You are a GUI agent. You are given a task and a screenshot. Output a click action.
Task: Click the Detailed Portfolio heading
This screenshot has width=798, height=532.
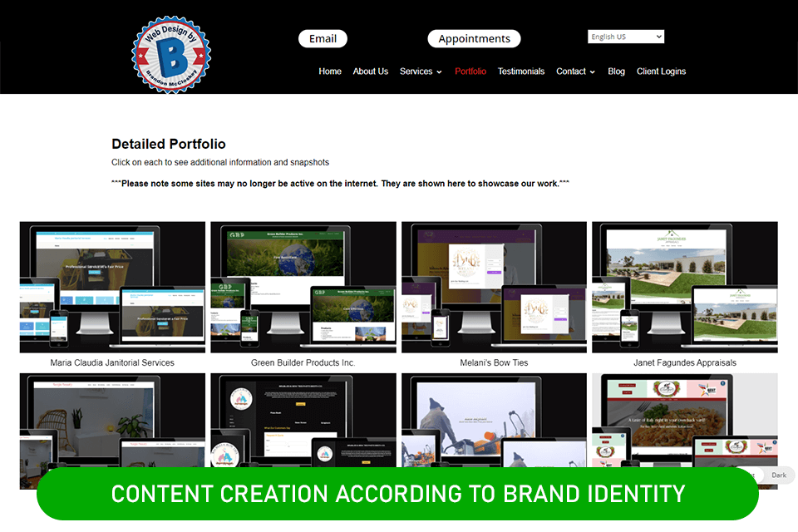(169, 144)
